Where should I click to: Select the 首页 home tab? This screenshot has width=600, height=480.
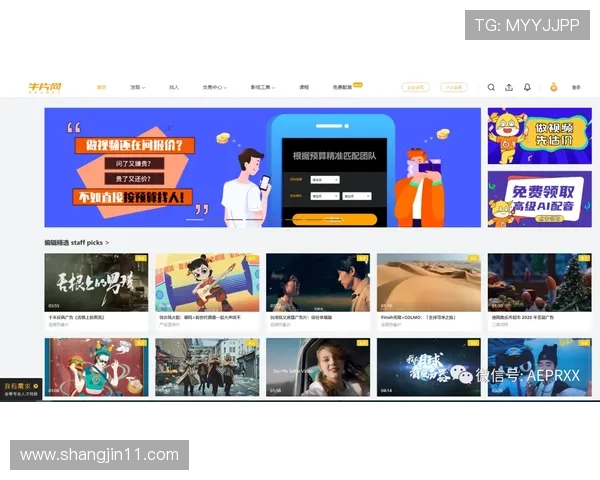(x=101, y=88)
